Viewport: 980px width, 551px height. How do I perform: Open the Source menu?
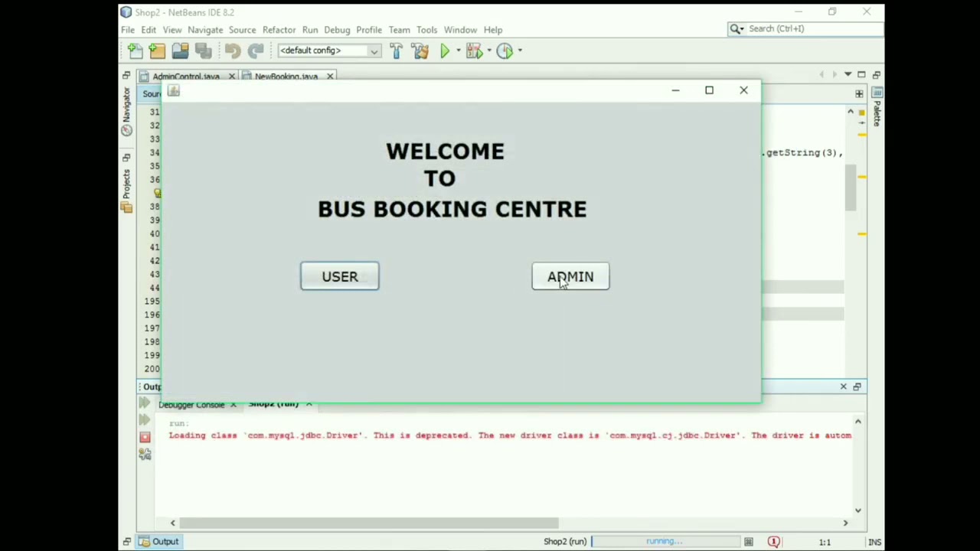pos(242,30)
